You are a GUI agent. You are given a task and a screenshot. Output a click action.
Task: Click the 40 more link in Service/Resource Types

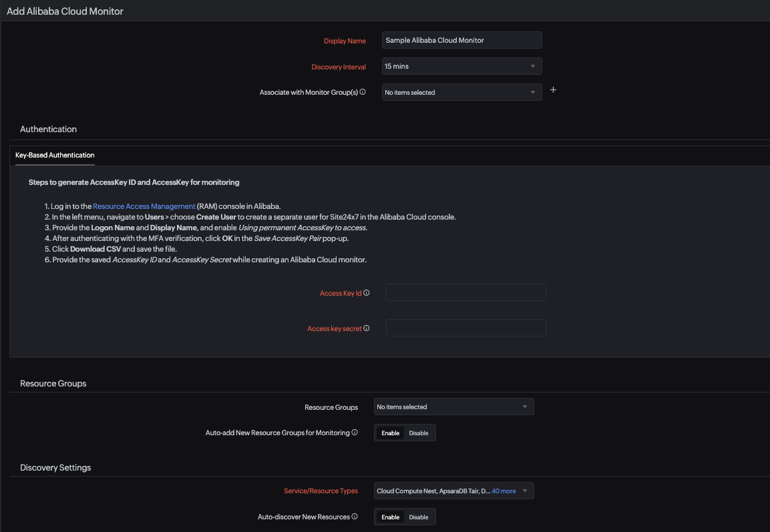pyautogui.click(x=504, y=490)
